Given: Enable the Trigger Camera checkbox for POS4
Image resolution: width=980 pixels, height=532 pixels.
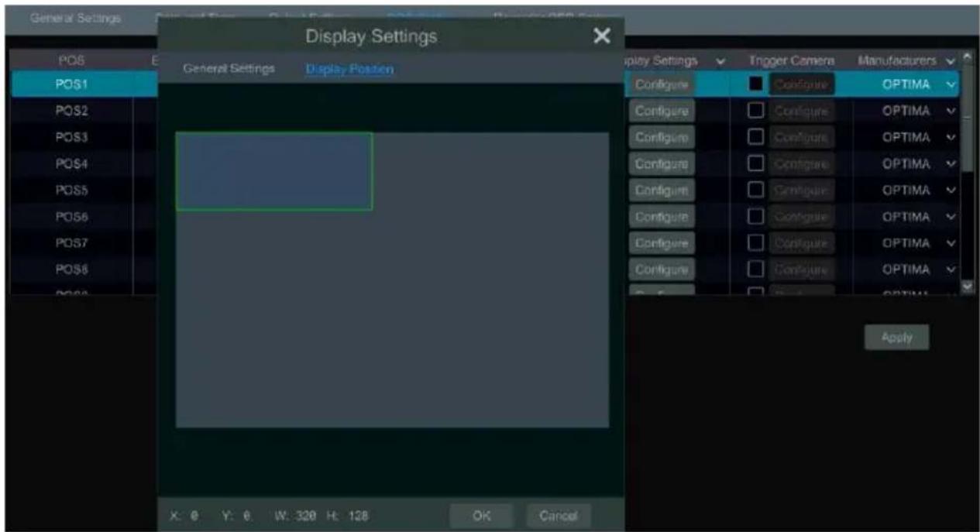Looking at the screenshot, I should click(x=755, y=164).
